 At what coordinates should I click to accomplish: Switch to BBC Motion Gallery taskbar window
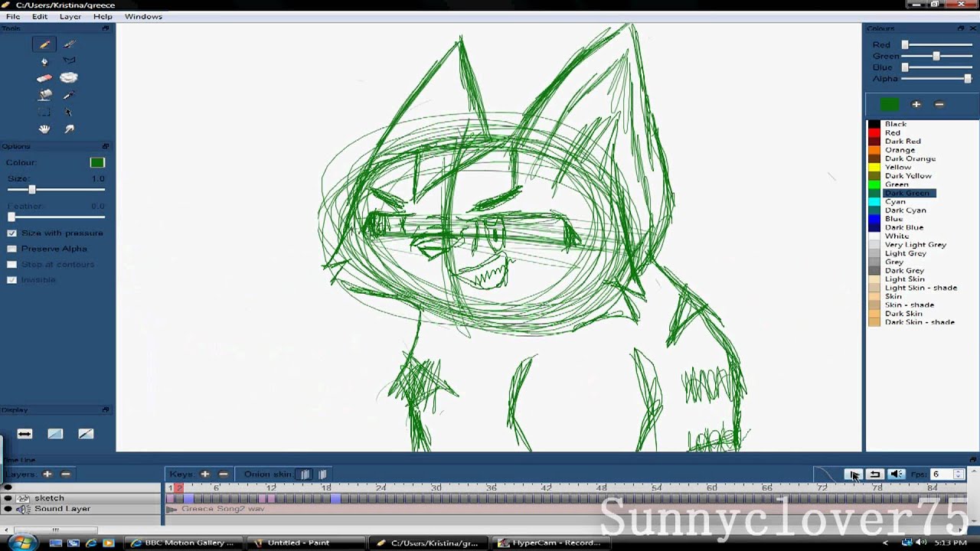[x=184, y=543]
